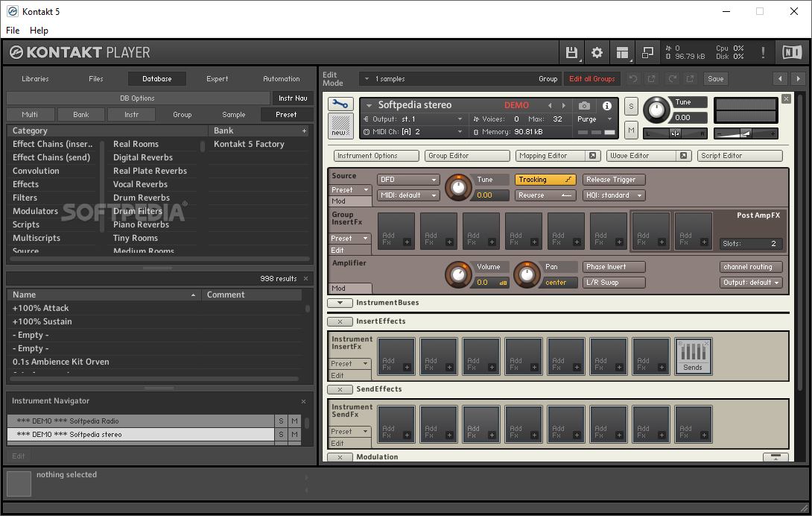
Task: Add Fx in first Instrument SendFx slot
Action: click(x=396, y=424)
